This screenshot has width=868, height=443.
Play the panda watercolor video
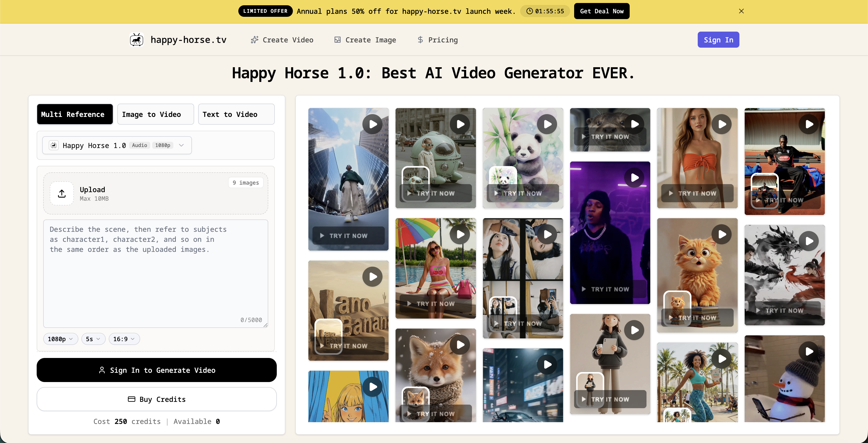click(547, 124)
